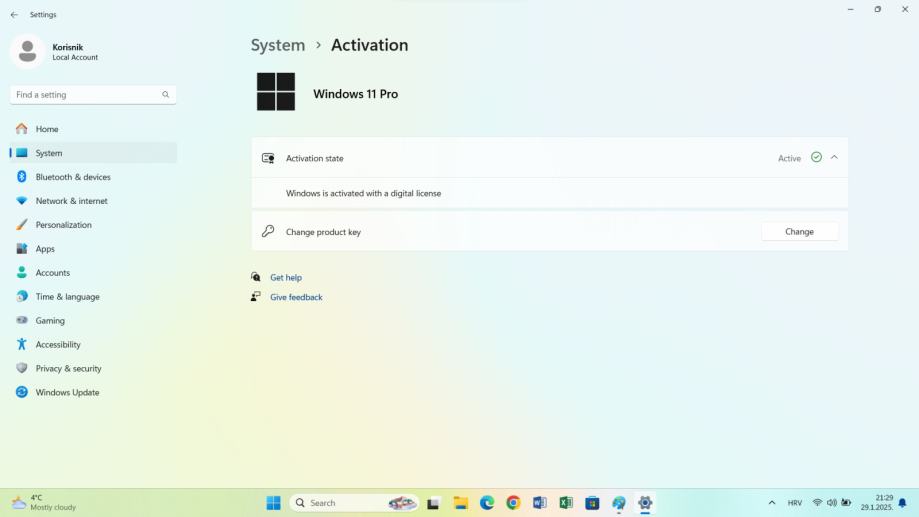
Task: Click the Accounts person icon in sidebar
Action: [22, 273]
